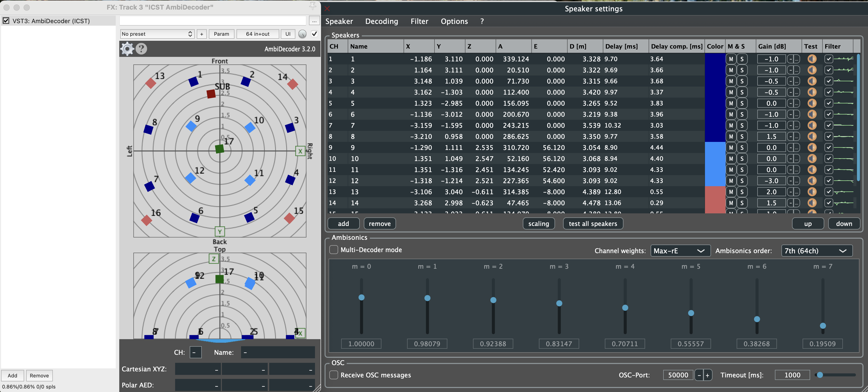
Task: Enable Multi-Decoder mode checkbox
Action: click(x=334, y=250)
